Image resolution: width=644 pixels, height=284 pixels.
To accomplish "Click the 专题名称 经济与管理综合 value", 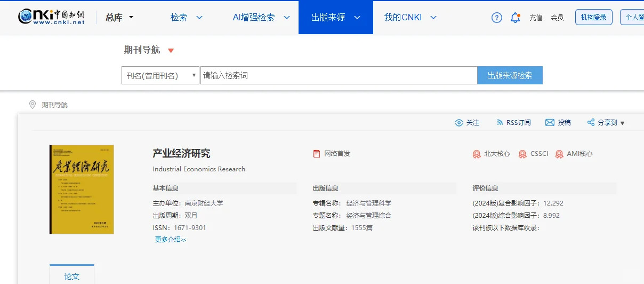I will click(369, 216).
